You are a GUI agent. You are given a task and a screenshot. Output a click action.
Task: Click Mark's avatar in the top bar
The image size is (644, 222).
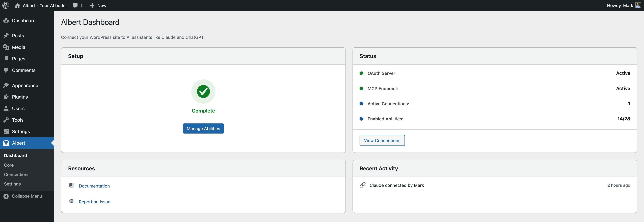[x=638, y=5]
